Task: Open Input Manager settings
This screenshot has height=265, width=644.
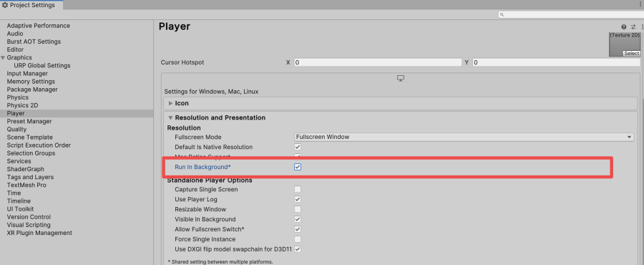Action: tap(27, 74)
